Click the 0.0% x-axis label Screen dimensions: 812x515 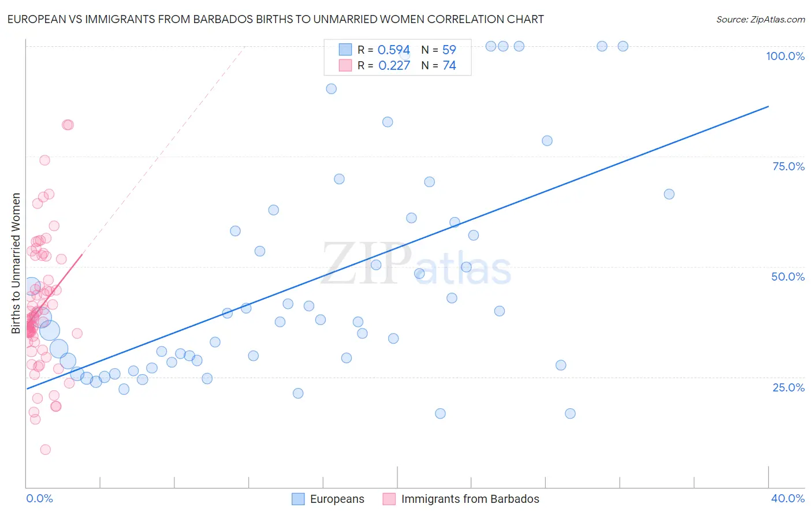39,498
